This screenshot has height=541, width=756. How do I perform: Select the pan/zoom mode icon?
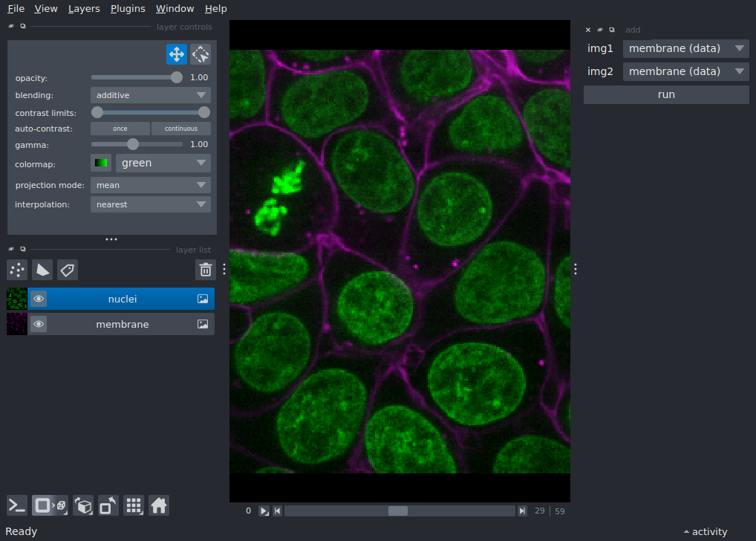[x=176, y=54]
